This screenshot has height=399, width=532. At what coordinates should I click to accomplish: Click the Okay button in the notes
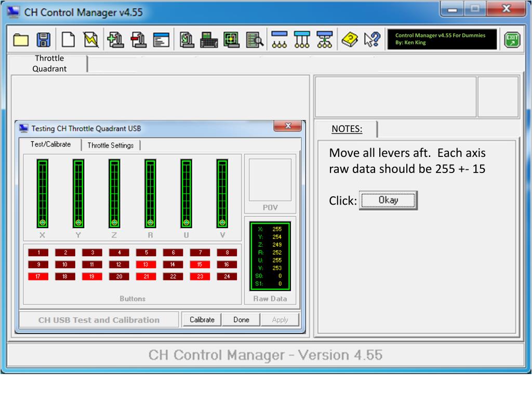tap(388, 200)
